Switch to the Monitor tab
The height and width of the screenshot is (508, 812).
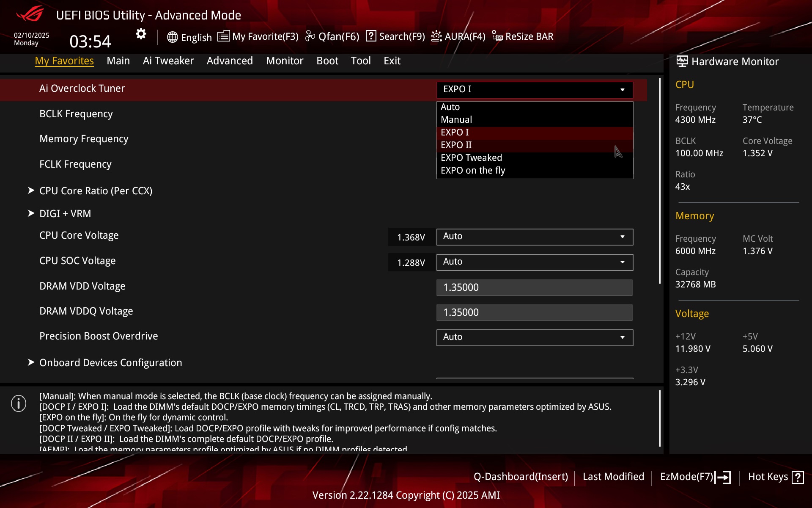pos(285,61)
